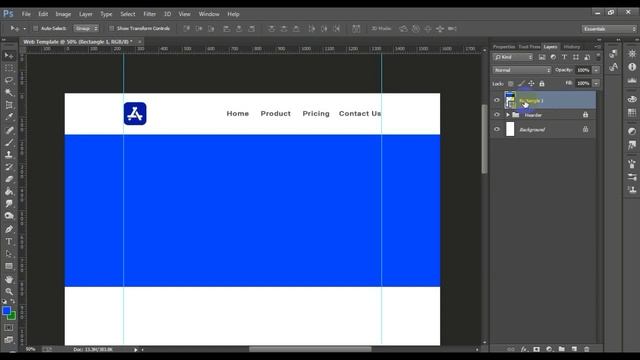This screenshot has height=360, width=640.
Task: Open the Swatches grid panel icon
Action: coord(632,113)
